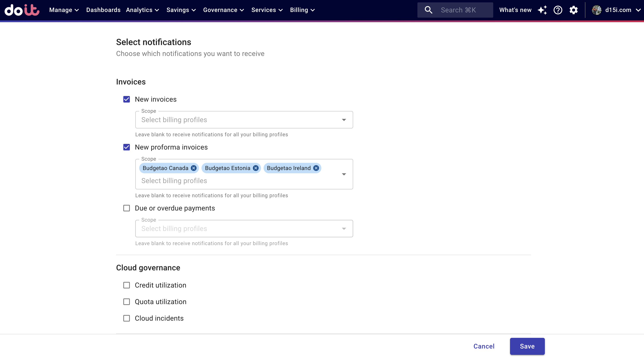Click the search magnifier icon
Image resolution: width=644 pixels, height=357 pixels.
tap(429, 10)
